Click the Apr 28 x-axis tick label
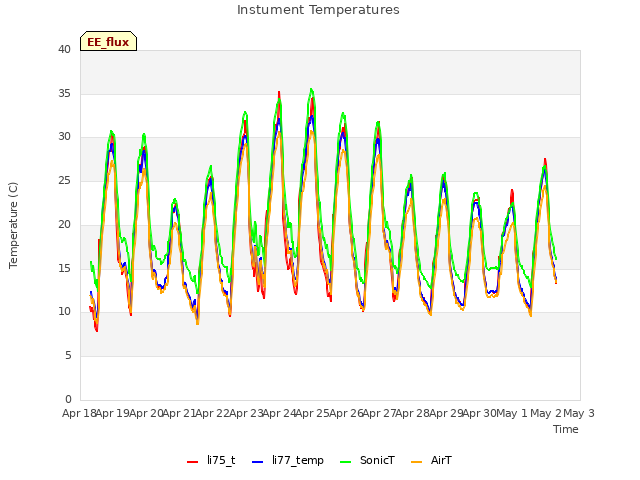The height and width of the screenshot is (480, 640). click(x=413, y=413)
